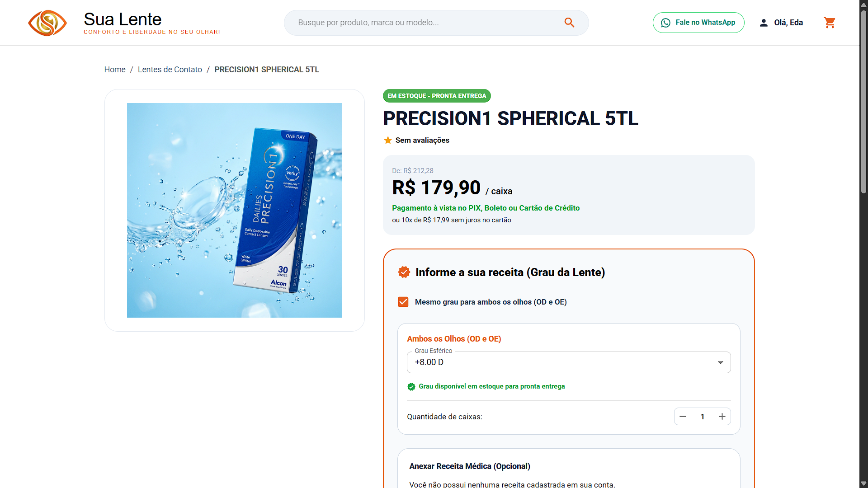Open Lentes de Contato breadcrumb
The image size is (868, 488).
pyautogui.click(x=170, y=70)
